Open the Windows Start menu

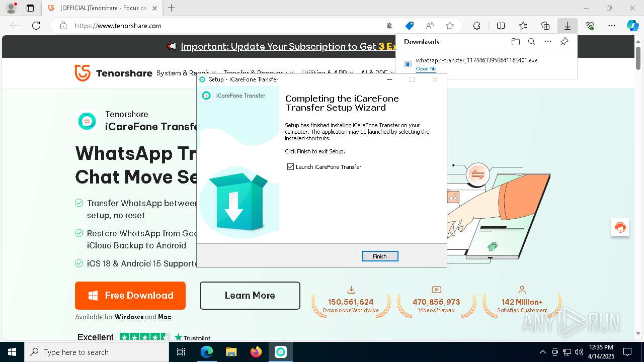[12, 352]
